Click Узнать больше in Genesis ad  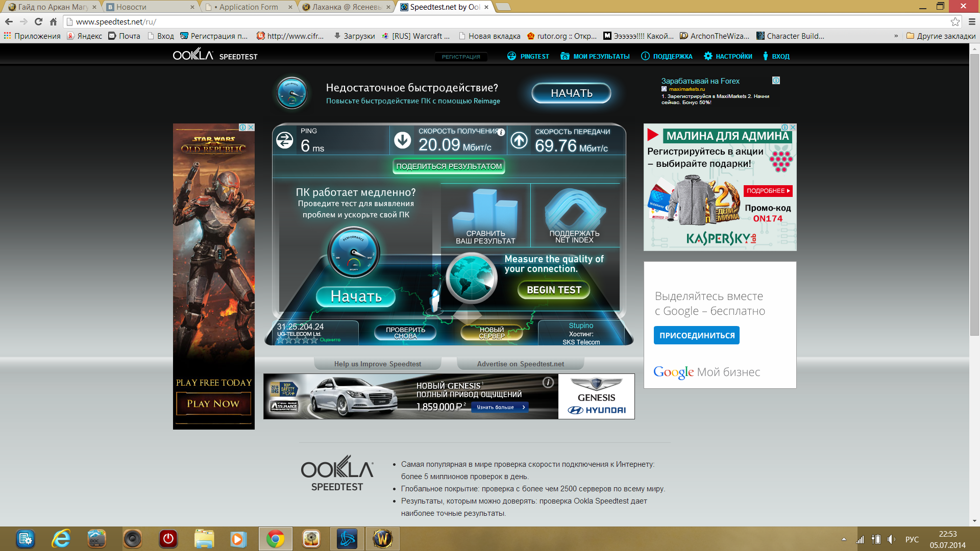tap(500, 407)
